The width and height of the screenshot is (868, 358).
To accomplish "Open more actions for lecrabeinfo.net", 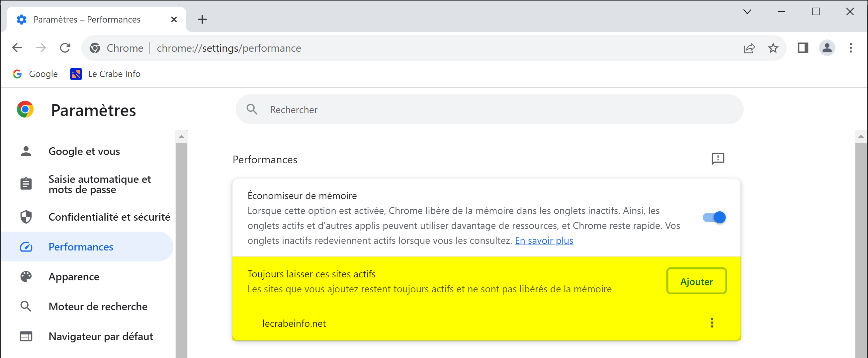I will tap(712, 322).
